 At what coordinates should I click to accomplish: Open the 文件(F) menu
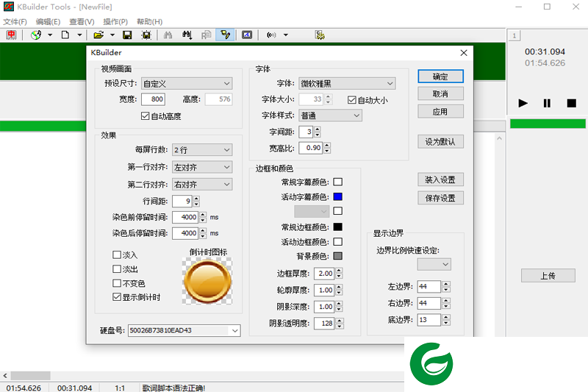coord(15,22)
